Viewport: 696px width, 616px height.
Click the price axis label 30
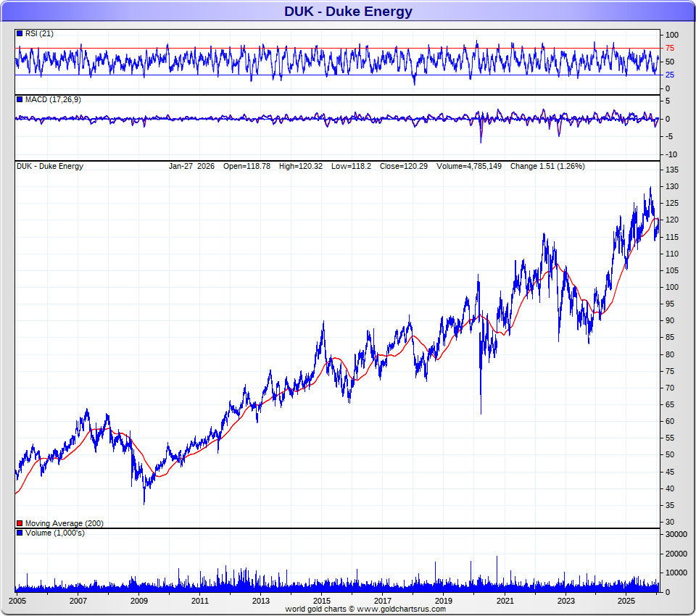(670, 522)
